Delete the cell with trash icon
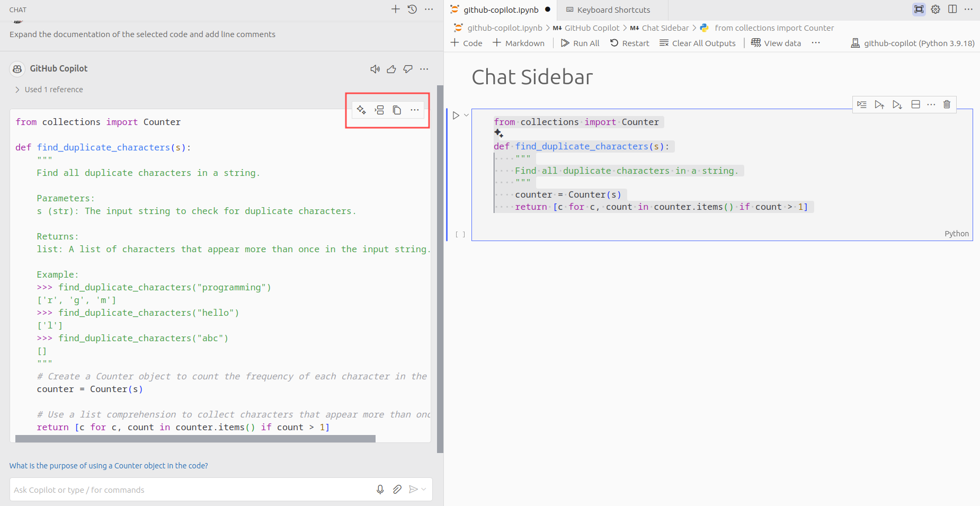This screenshot has width=980, height=506. tap(947, 104)
